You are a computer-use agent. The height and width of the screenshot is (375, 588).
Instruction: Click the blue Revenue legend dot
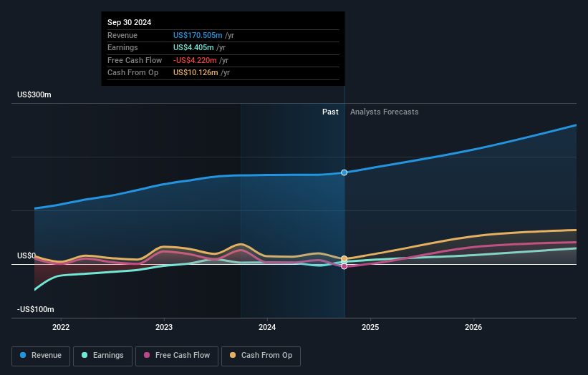point(23,355)
